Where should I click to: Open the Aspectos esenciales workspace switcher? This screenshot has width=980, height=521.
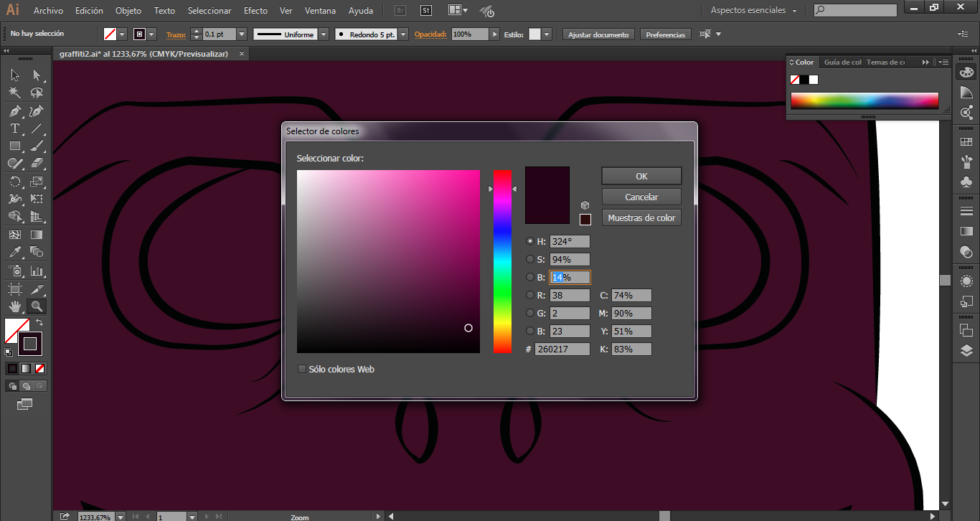(x=753, y=11)
